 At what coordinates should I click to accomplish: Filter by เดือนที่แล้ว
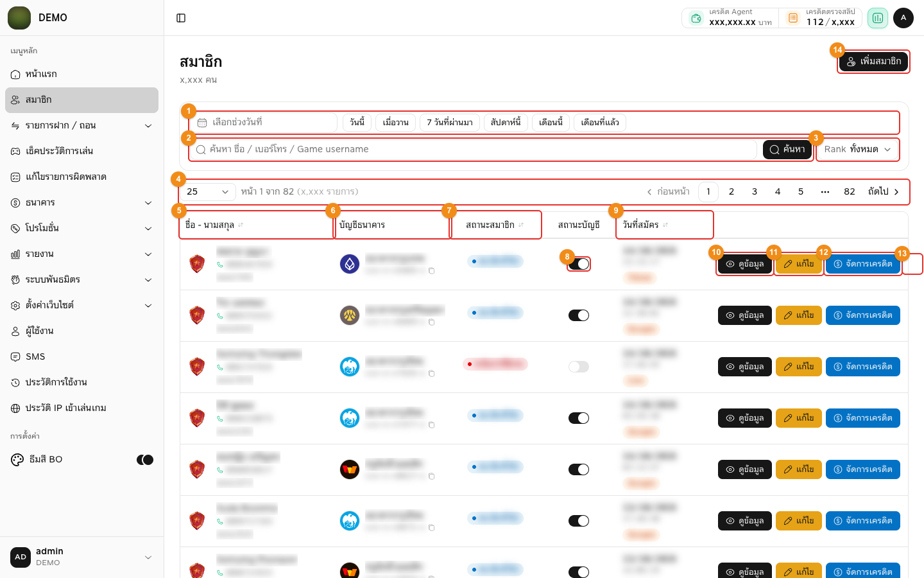point(600,123)
